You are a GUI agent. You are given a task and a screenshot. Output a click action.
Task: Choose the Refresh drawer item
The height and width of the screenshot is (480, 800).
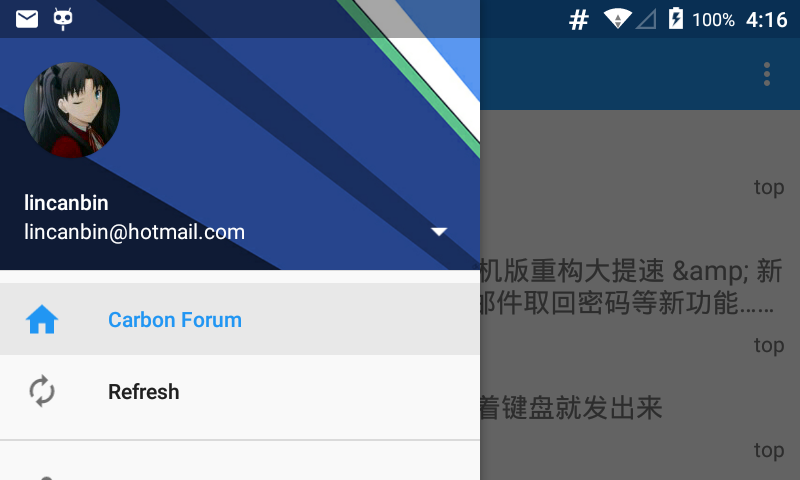240,392
